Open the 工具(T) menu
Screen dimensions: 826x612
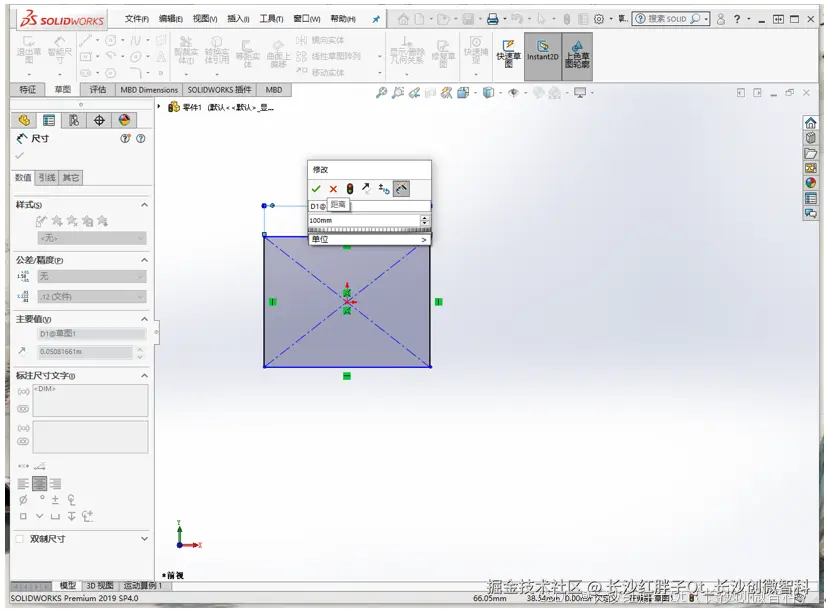tap(271, 19)
